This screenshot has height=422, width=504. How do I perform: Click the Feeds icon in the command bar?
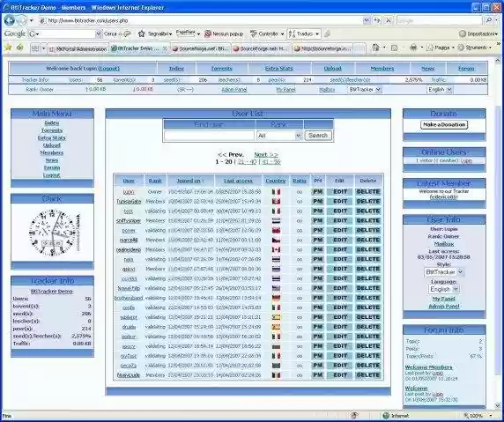394,48
